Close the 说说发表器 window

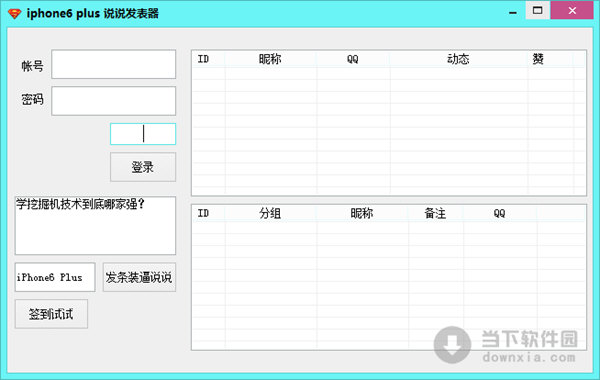tap(572, 10)
